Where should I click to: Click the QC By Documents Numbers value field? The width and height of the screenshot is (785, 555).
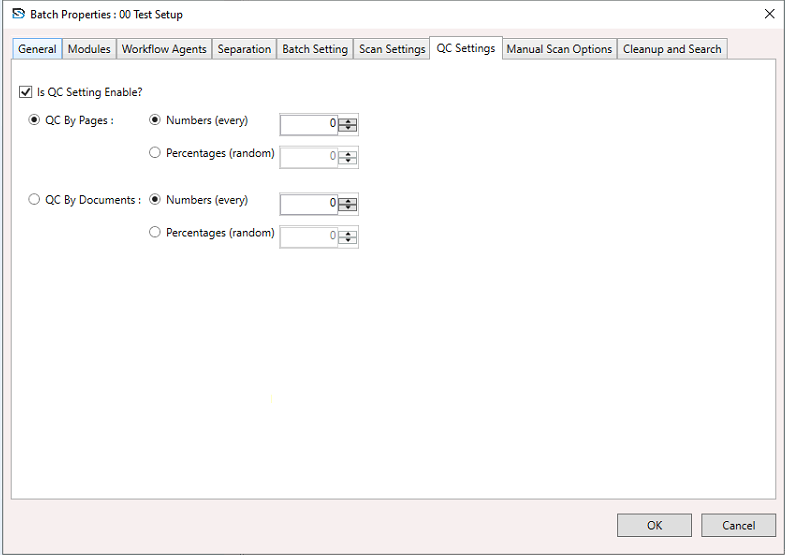[309, 204]
